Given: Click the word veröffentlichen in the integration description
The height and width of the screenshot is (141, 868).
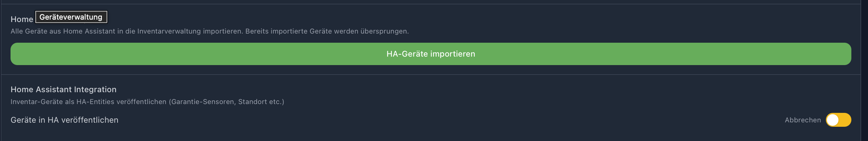Looking at the screenshot, I should pos(141,102).
